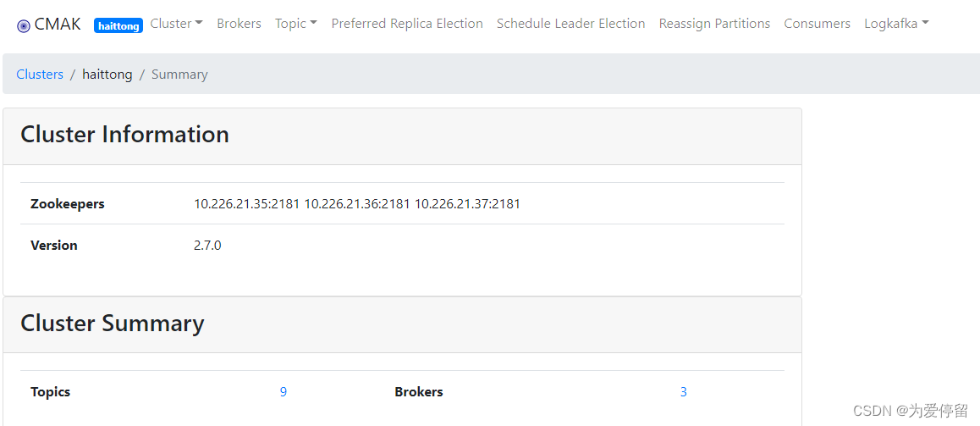
Task: Expand the Cluster dropdown menu
Action: [177, 24]
